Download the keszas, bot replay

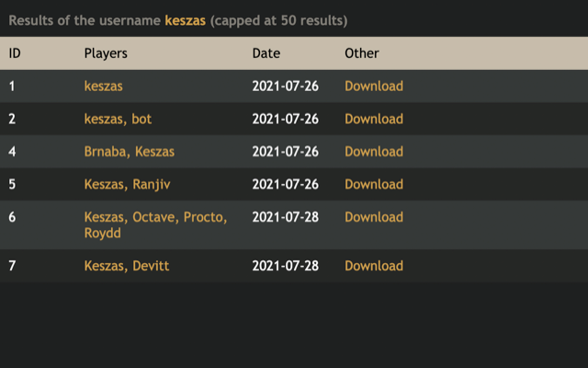[x=374, y=119]
